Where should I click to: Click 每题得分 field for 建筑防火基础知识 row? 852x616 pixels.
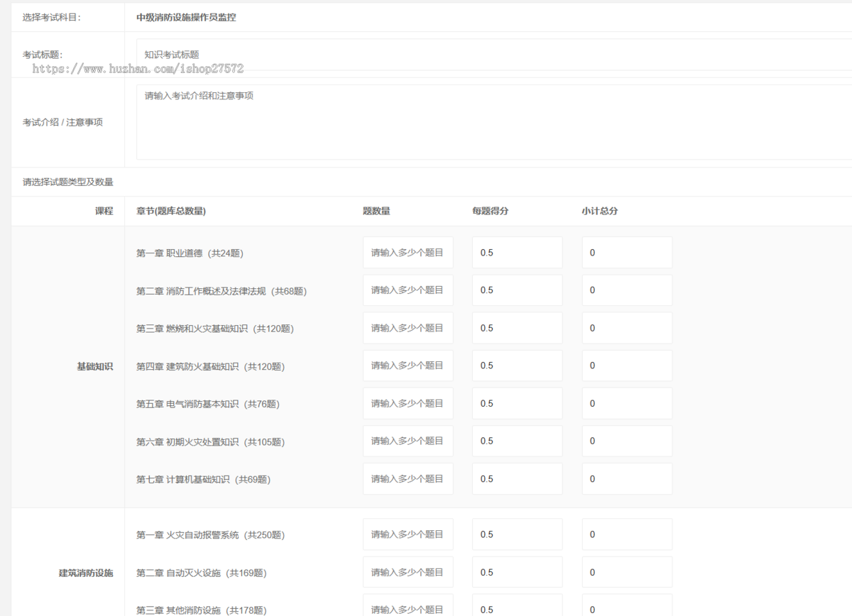pos(518,365)
